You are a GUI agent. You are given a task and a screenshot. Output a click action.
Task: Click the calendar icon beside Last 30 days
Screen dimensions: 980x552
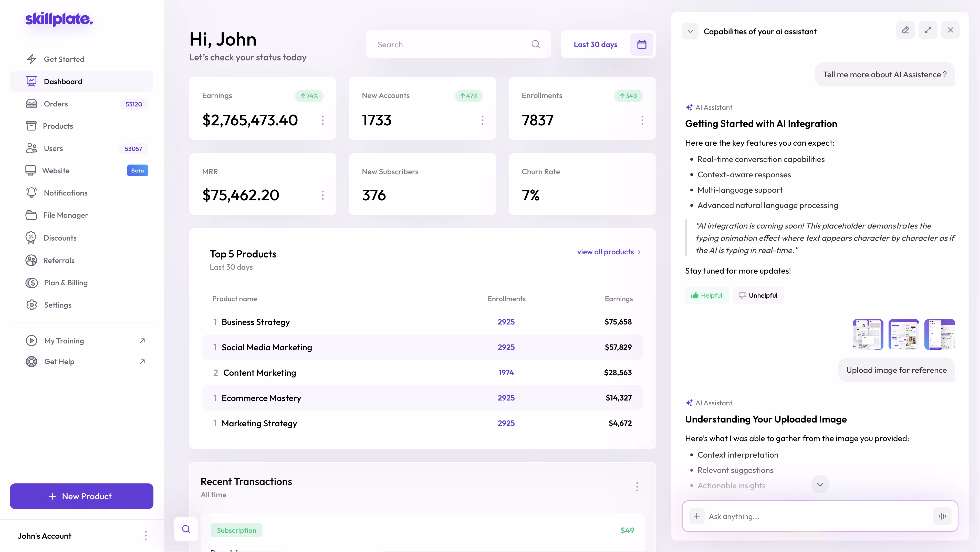point(641,45)
